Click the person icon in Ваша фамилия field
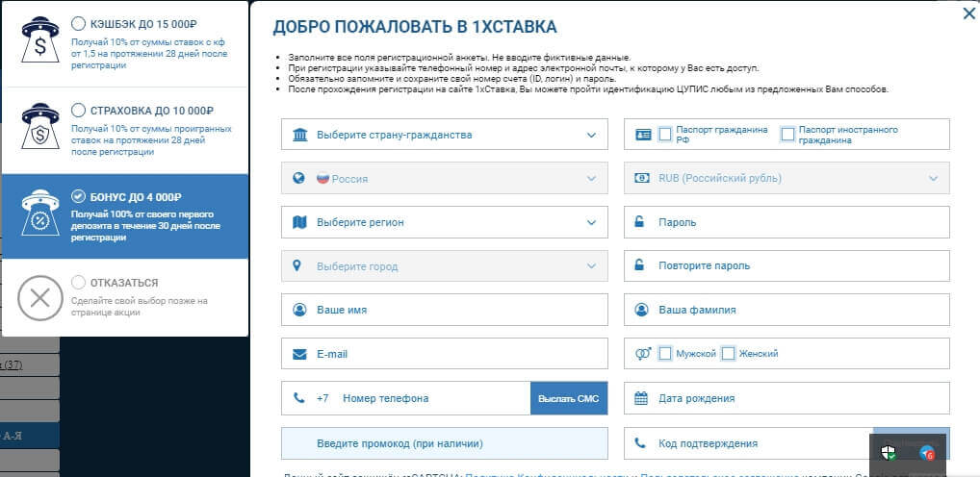Image resolution: width=980 pixels, height=477 pixels. [x=641, y=310]
